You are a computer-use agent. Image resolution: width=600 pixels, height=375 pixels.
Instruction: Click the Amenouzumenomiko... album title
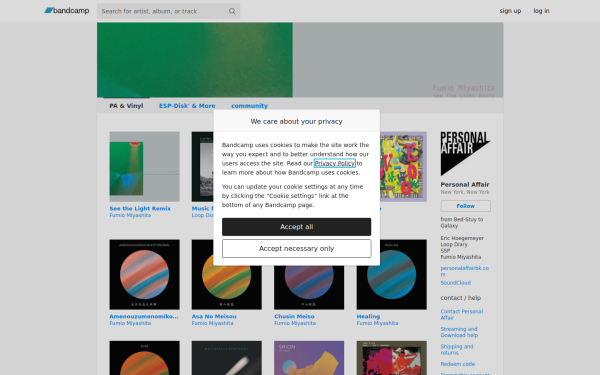(144, 316)
